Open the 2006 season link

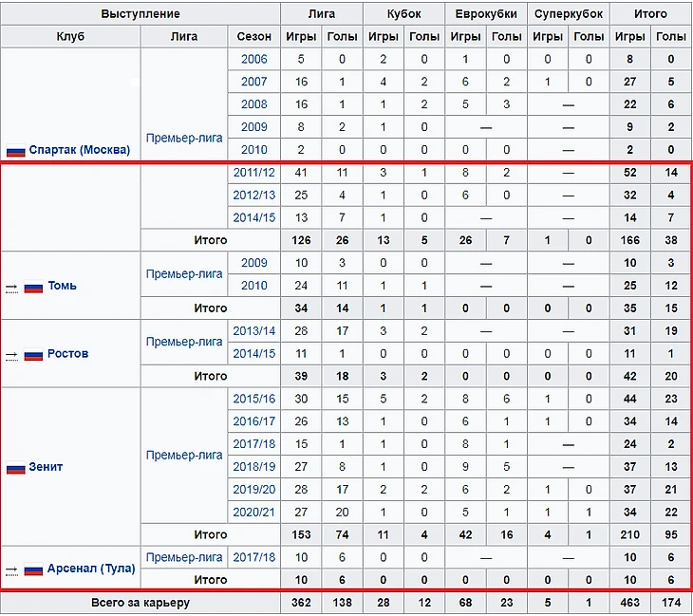pos(253,59)
